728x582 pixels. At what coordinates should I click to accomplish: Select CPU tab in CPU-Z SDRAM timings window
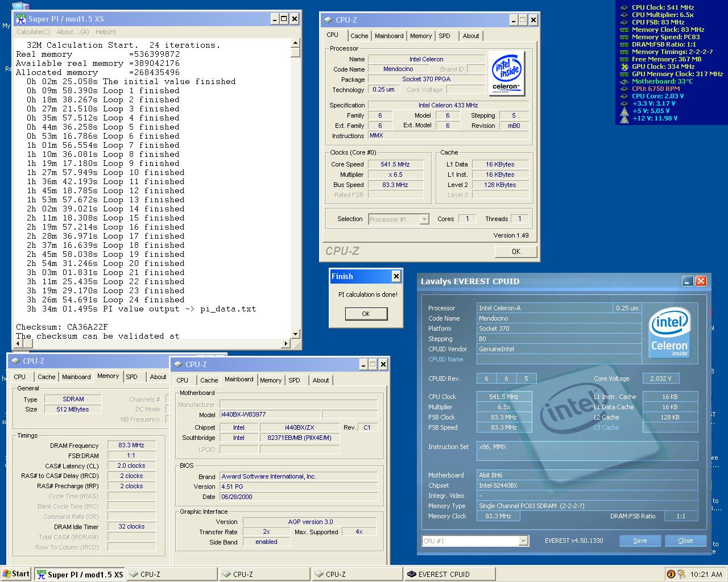click(19, 377)
